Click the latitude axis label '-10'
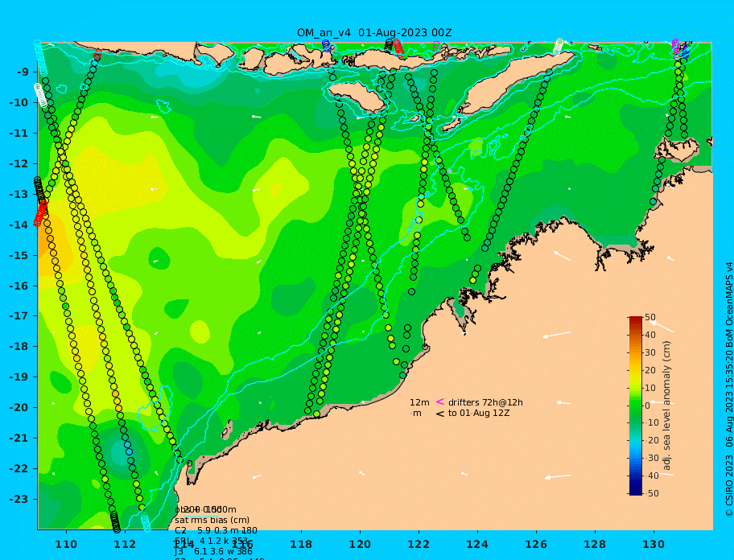The image size is (734, 560). tap(19, 102)
